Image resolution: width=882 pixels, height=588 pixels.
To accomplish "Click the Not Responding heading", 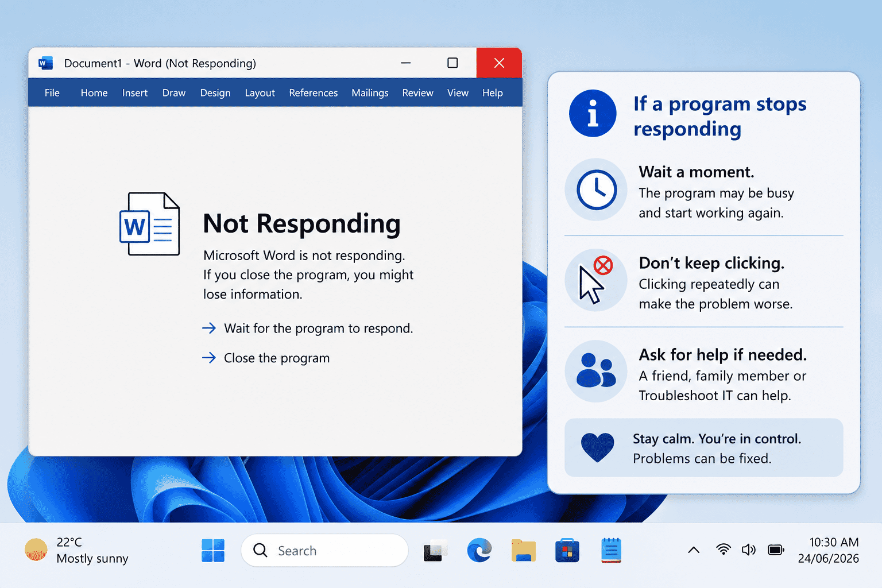I will pyautogui.click(x=301, y=223).
